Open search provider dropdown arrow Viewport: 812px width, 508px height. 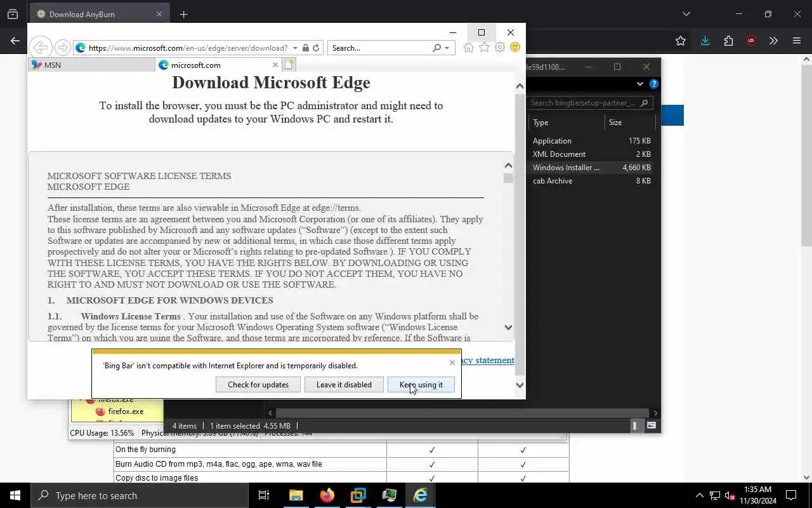tap(447, 48)
